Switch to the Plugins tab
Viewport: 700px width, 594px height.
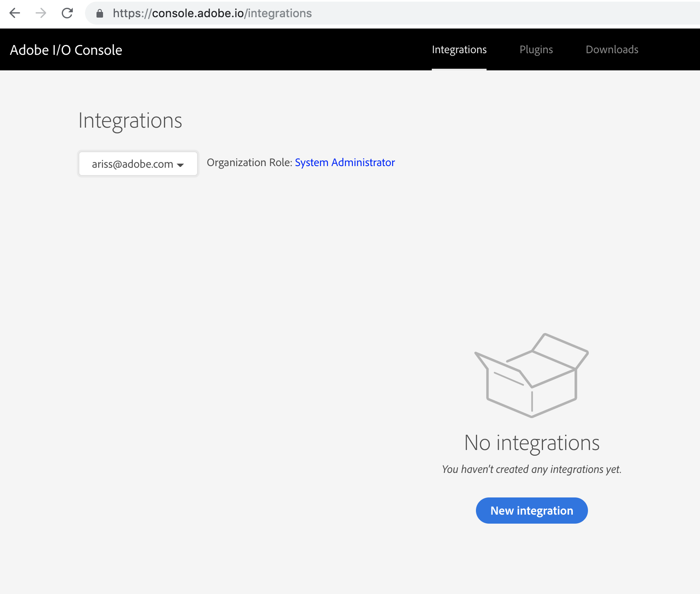(536, 49)
